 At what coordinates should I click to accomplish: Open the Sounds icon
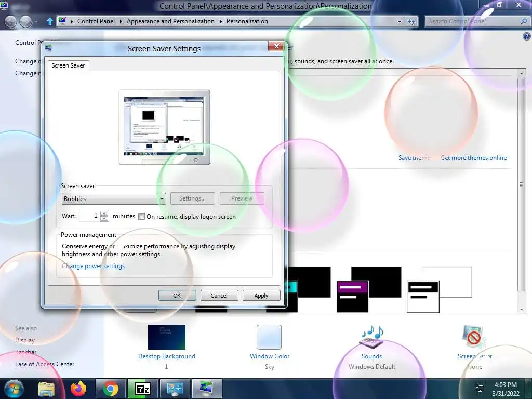pos(372,337)
